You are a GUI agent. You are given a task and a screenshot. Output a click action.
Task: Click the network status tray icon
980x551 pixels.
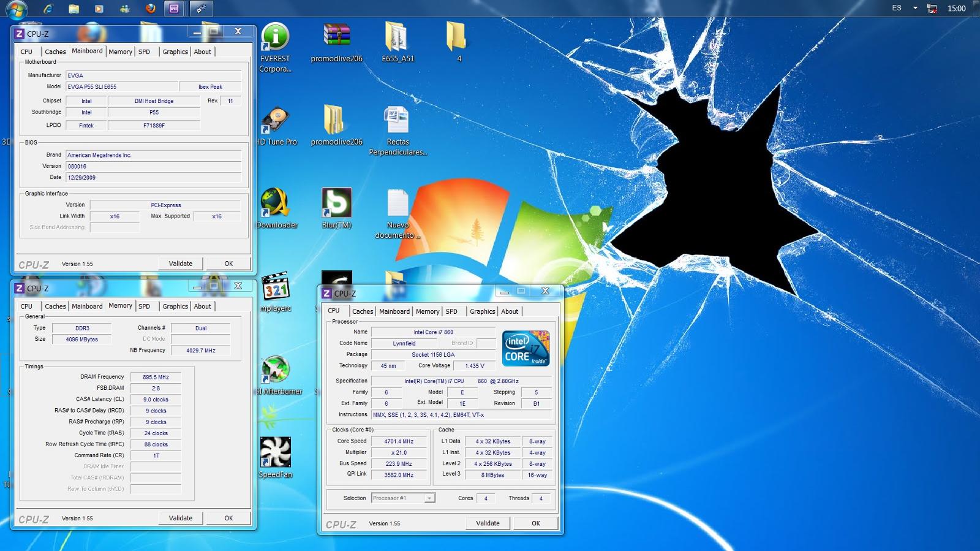932,8
